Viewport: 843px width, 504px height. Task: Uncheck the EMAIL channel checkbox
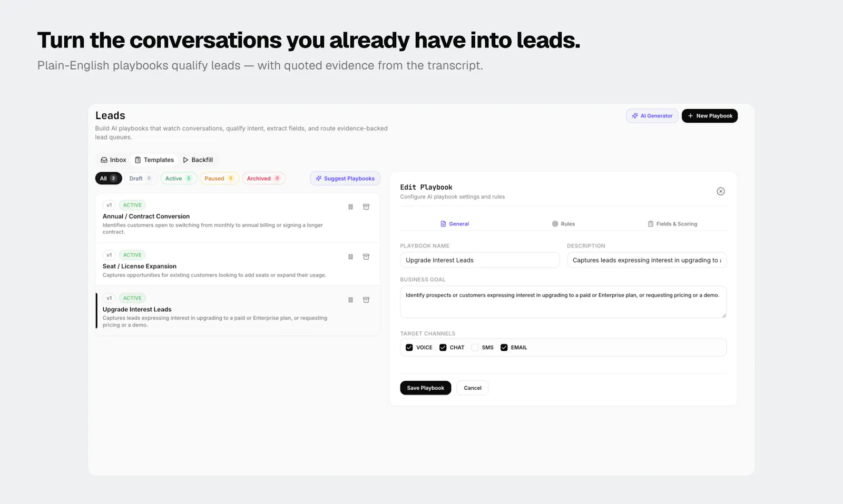tap(504, 348)
